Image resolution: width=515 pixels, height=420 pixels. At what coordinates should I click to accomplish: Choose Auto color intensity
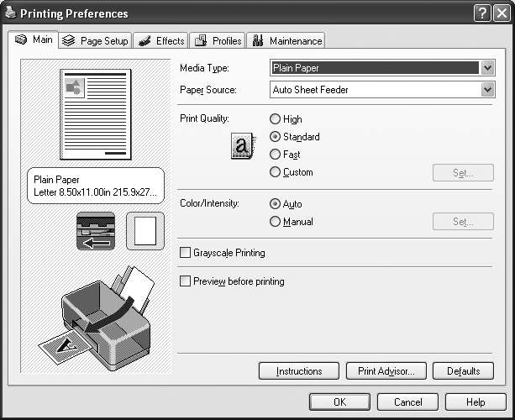click(x=286, y=204)
